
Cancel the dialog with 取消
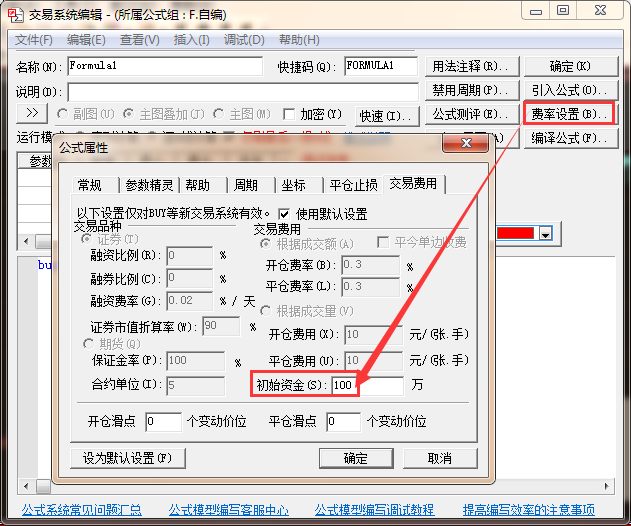click(440, 458)
